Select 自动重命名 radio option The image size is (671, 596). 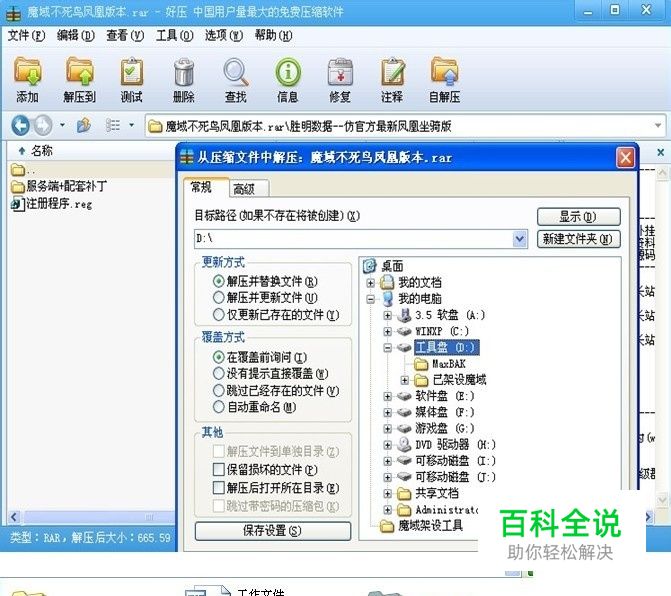(219, 406)
